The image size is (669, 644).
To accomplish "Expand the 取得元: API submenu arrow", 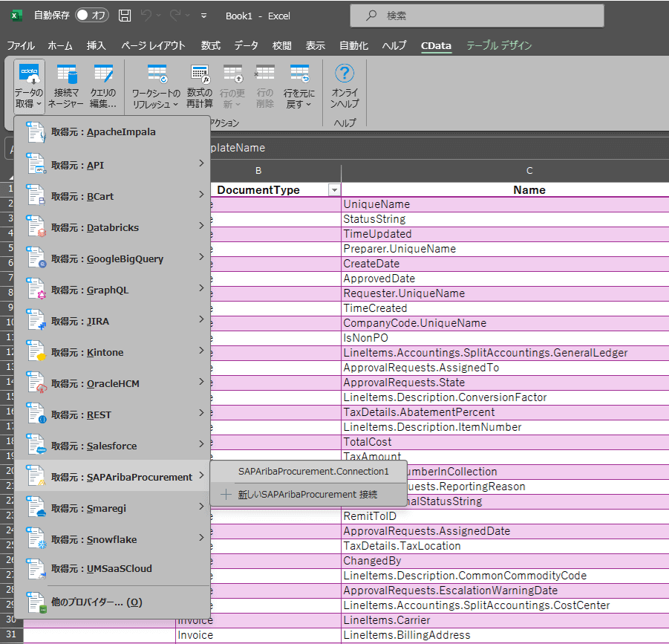I will 201,163.
